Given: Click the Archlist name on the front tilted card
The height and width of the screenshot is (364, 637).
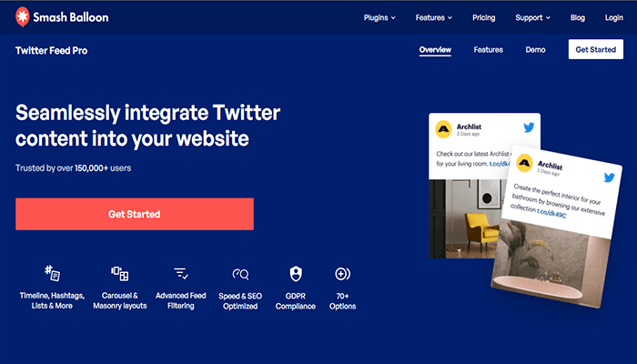Looking at the screenshot, I should click(x=550, y=165).
